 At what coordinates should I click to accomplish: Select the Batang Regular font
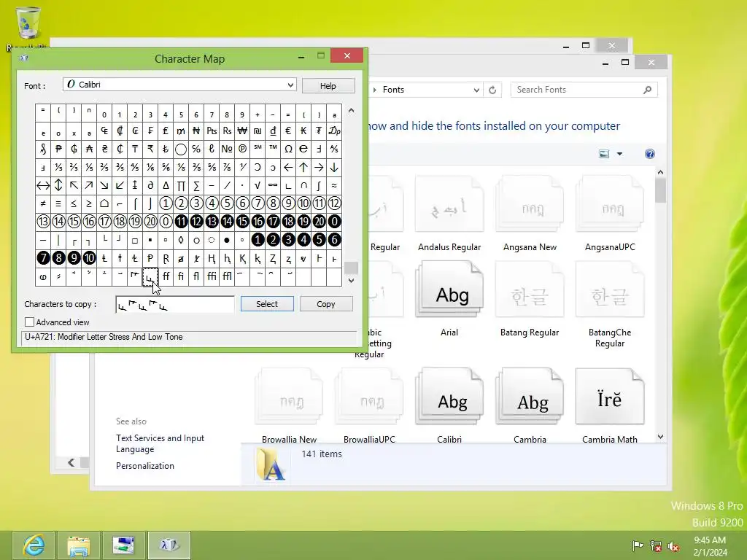coord(530,299)
